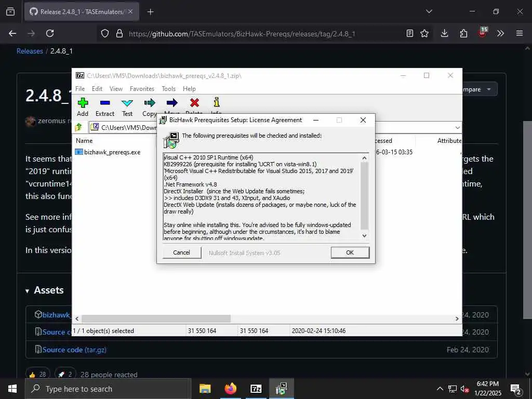Click the blue Move arrow icon in 7-Zip

(x=172, y=103)
